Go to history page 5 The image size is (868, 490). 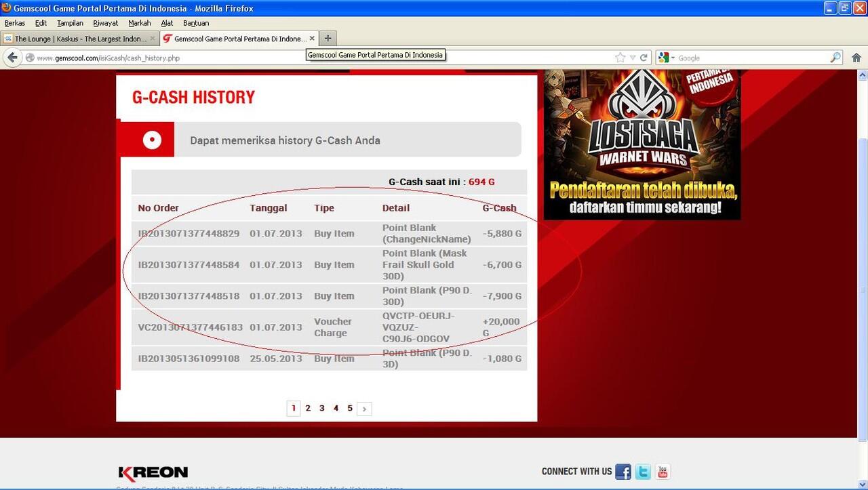tap(350, 408)
